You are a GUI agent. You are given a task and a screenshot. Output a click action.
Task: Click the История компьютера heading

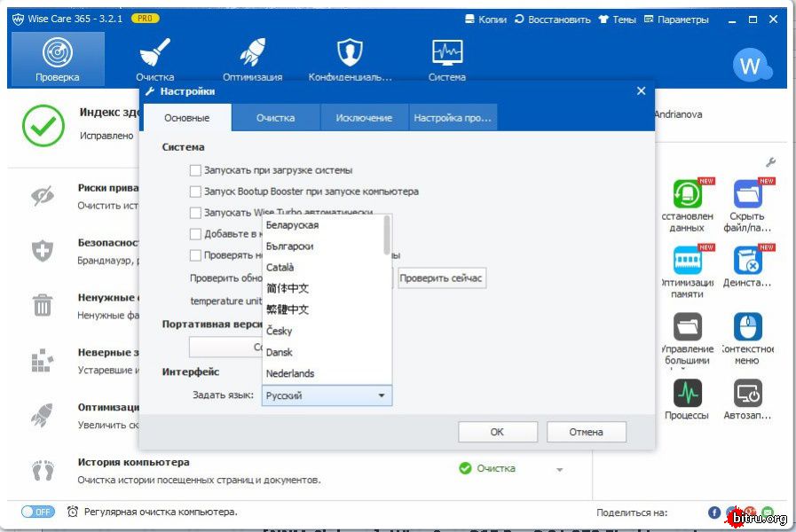tap(133, 462)
